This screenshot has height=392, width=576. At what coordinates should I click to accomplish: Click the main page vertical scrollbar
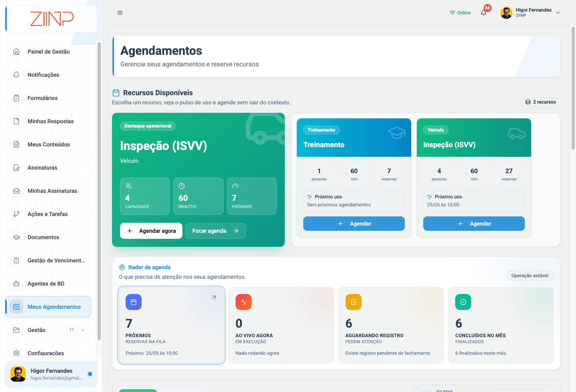point(573,88)
